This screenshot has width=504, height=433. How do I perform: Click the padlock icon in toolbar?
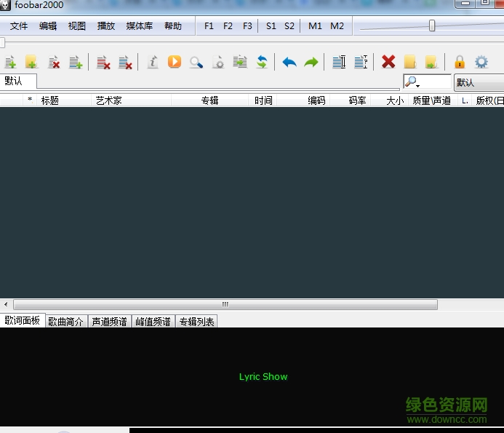[x=459, y=62]
